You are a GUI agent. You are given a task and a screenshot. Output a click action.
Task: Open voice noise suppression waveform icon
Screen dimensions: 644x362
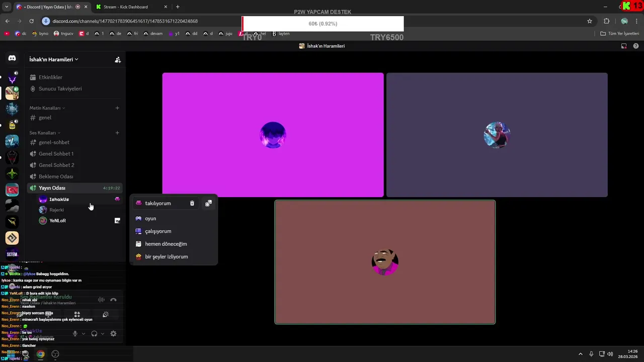pos(101,300)
